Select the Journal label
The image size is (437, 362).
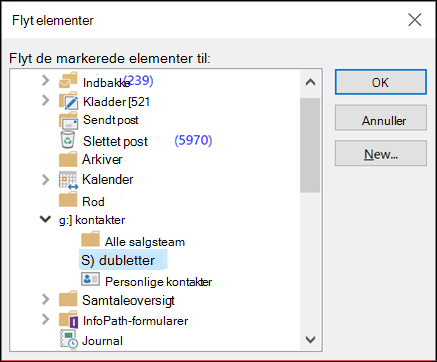pyautogui.click(x=102, y=341)
